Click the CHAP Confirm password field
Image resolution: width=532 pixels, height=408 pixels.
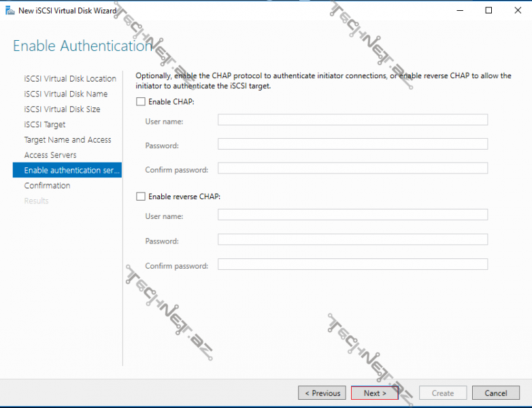tap(352, 169)
